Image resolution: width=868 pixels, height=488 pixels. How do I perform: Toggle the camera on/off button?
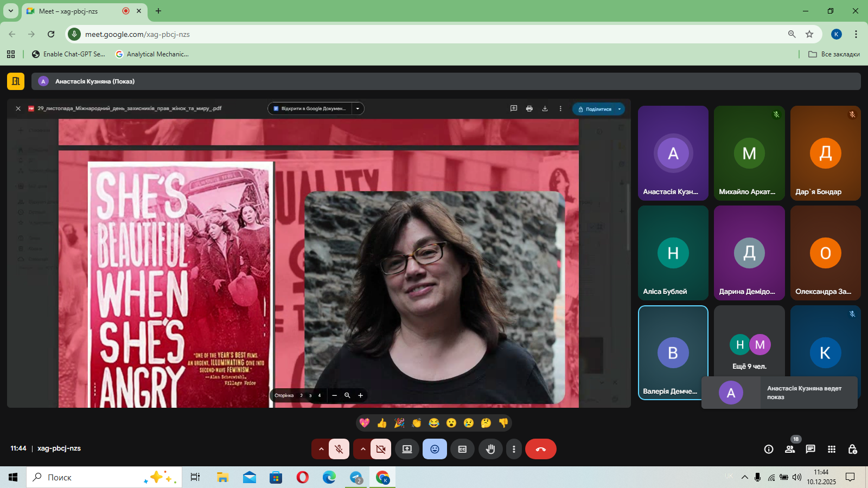(x=381, y=449)
